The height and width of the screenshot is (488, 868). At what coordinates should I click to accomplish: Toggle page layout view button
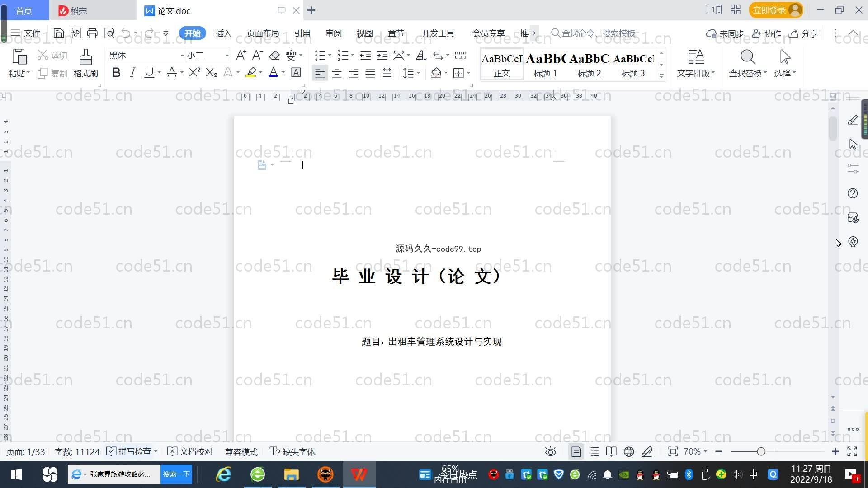[x=576, y=451]
